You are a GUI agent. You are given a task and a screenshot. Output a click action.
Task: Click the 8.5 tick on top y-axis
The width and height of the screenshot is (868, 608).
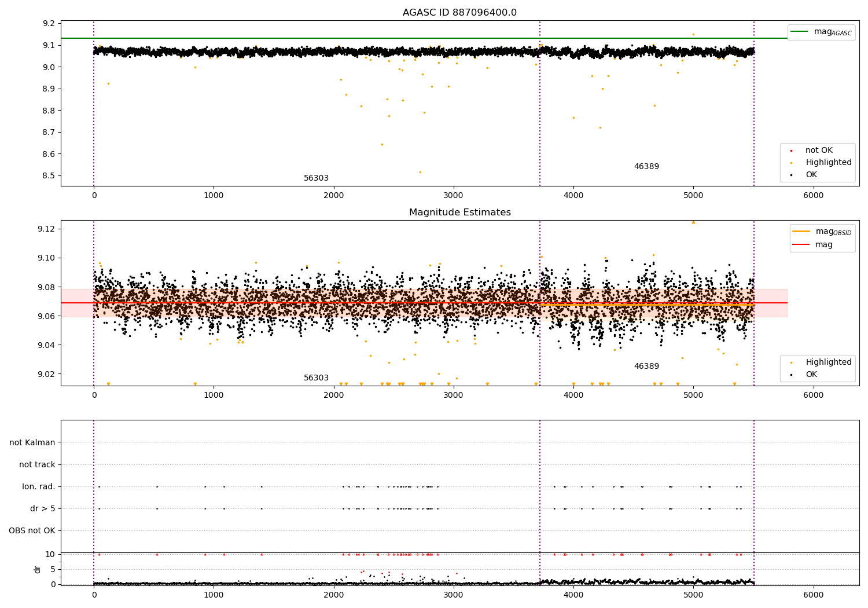[x=50, y=175]
